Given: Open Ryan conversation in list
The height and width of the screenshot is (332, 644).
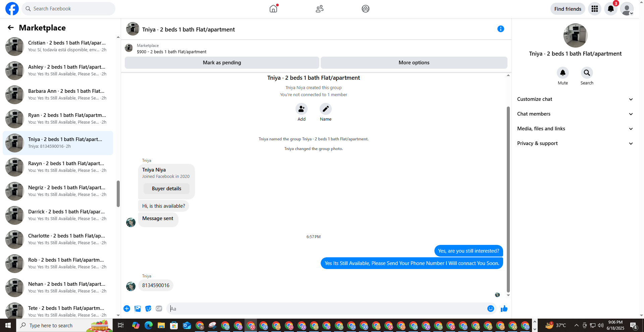Looking at the screenshot, I should 58,119.
